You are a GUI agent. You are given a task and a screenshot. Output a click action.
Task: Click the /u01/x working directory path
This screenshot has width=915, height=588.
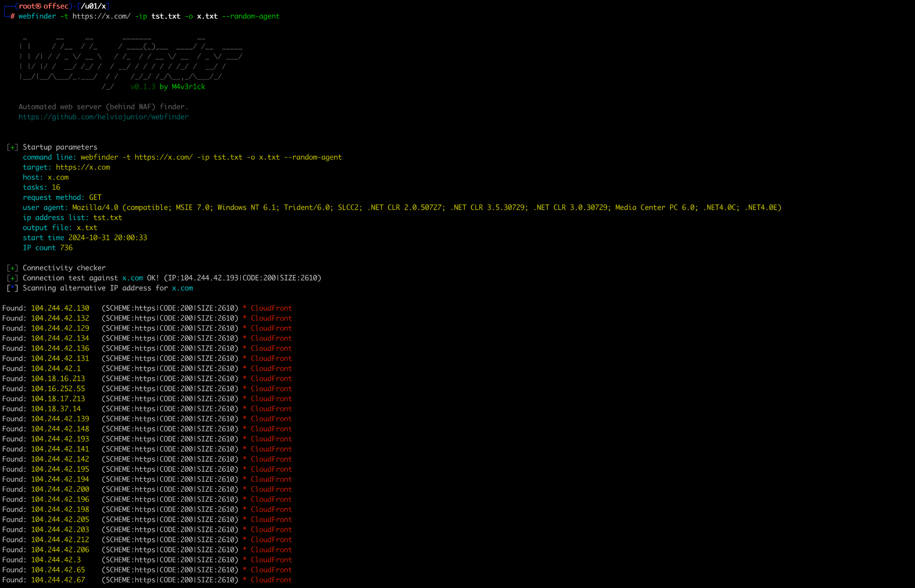pos(93,6)
